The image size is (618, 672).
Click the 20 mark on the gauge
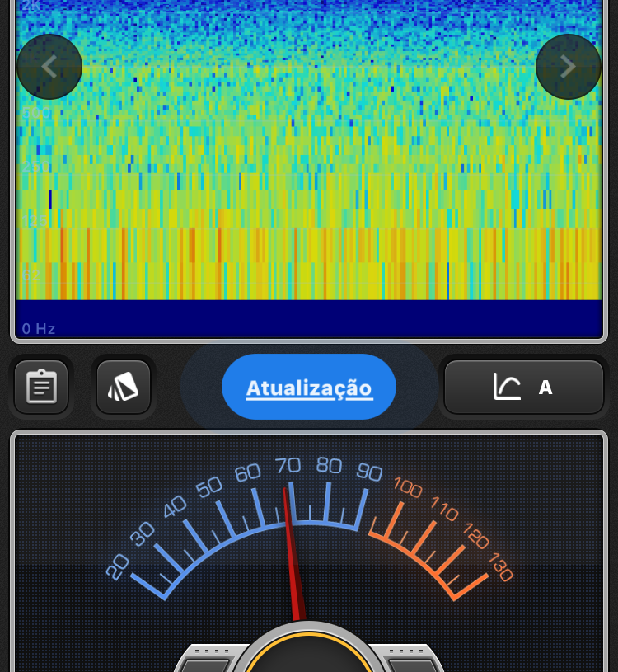tap(118, 566)
